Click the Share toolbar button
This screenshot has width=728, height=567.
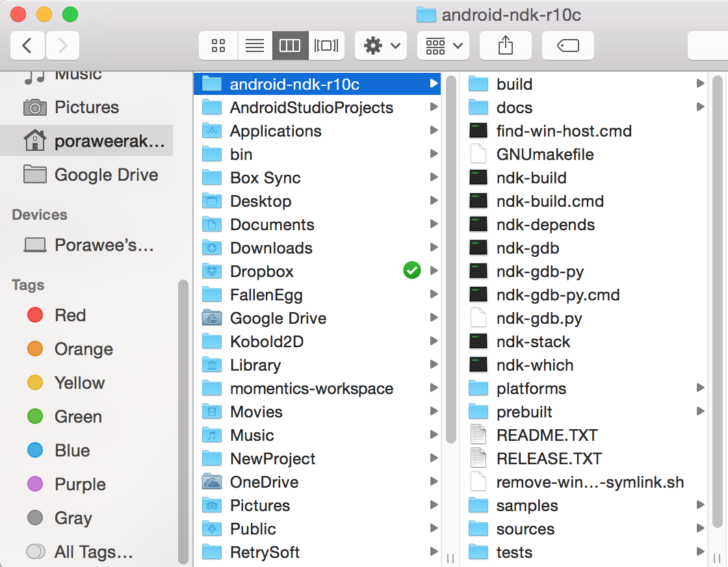click(x=506, y=46)
